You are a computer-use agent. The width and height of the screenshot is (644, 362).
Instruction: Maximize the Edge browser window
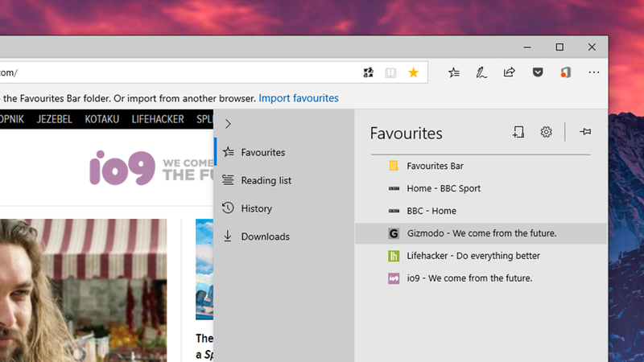coord(559,47)
